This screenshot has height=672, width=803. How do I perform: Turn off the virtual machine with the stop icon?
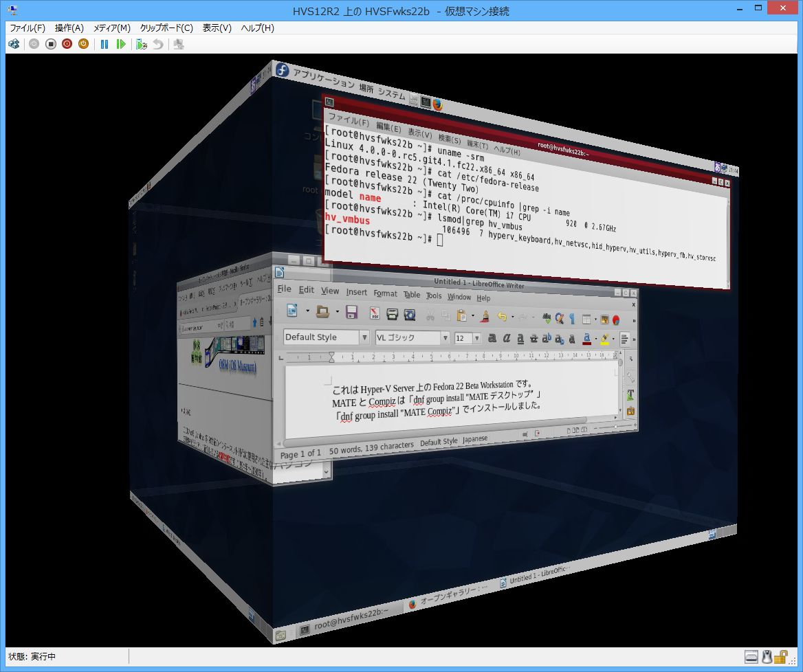point(50,44)
